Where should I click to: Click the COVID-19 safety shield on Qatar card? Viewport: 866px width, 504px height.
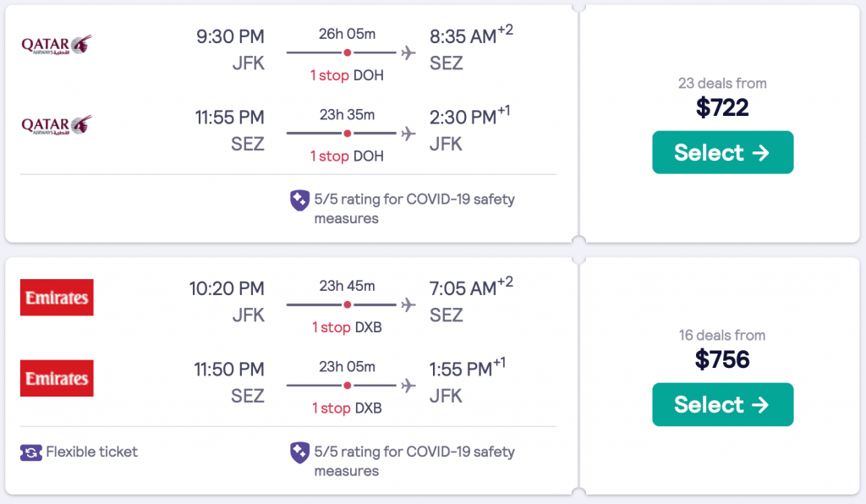299,200
